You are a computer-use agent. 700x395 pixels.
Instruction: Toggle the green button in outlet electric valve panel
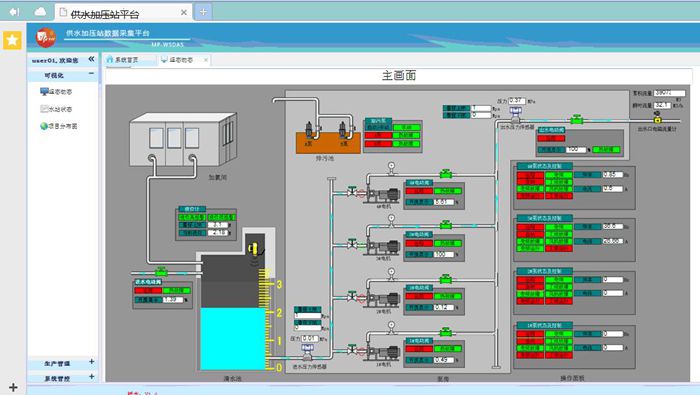pyautogui.click(x=607, y=150)
